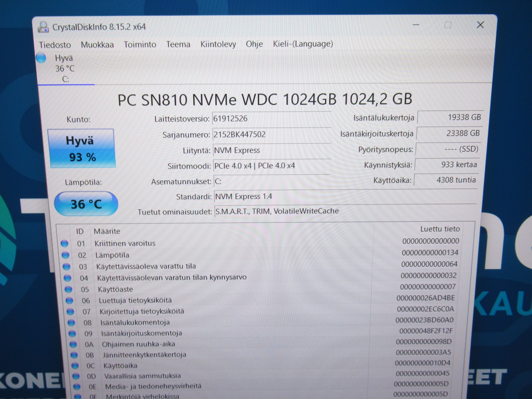
Task: Open the Tiedosto menu
Action: click(x=55, y=45)
